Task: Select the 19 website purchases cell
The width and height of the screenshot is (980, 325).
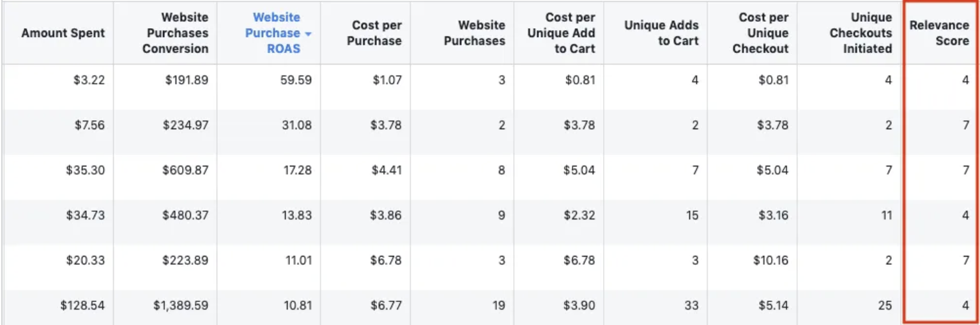Action: click(498, 306)
